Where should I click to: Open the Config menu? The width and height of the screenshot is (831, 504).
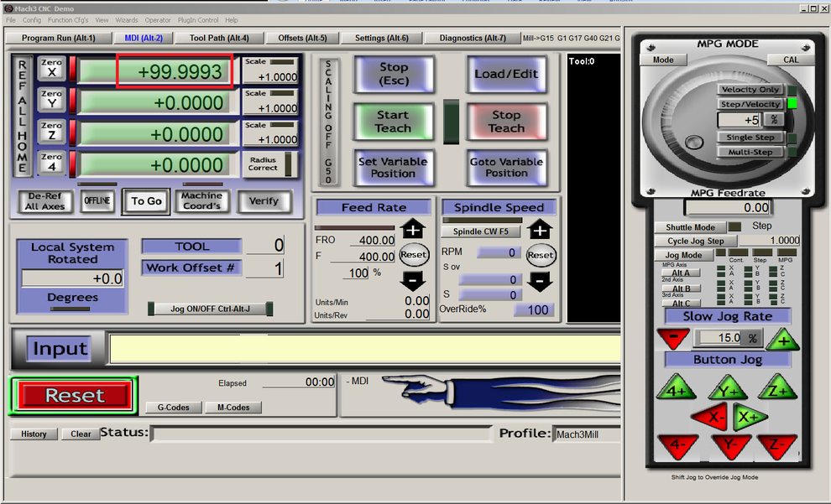32,19
